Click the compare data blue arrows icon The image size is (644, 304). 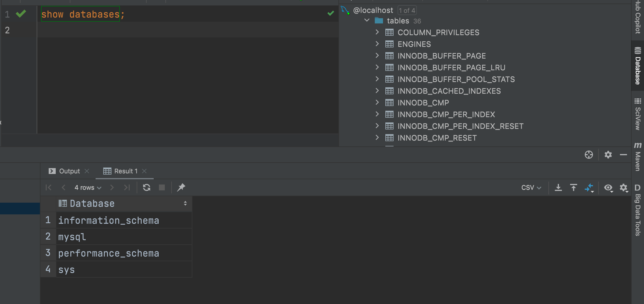pos(589,188)
